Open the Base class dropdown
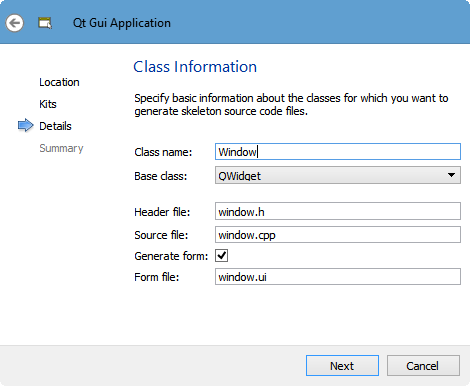470x386 pixels. click(x=338, y=175)
